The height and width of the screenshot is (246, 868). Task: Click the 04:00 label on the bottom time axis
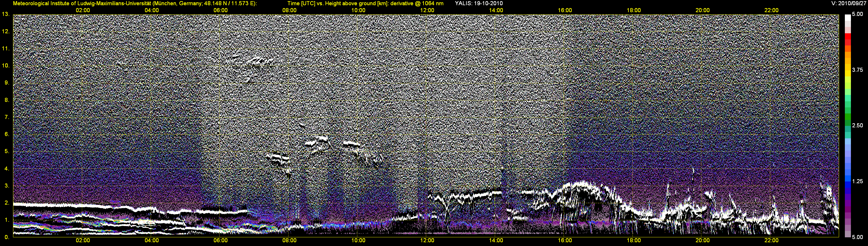click(152, 241)
